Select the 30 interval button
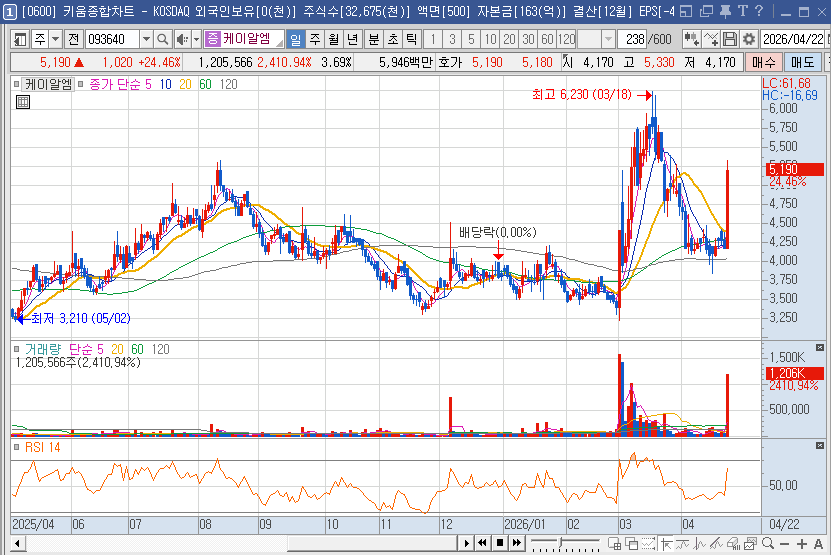This screenshot has height=555, width=831. (x=528, y=39)
